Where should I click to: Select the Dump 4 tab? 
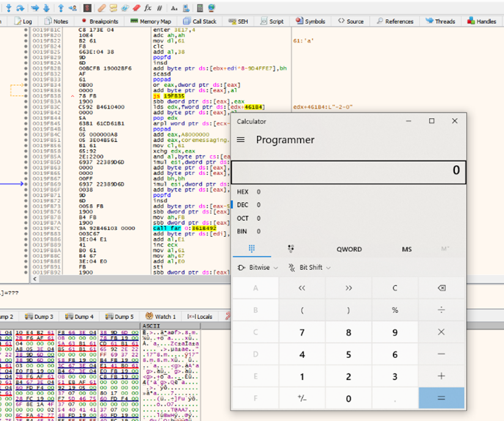[x=79, y=316]
